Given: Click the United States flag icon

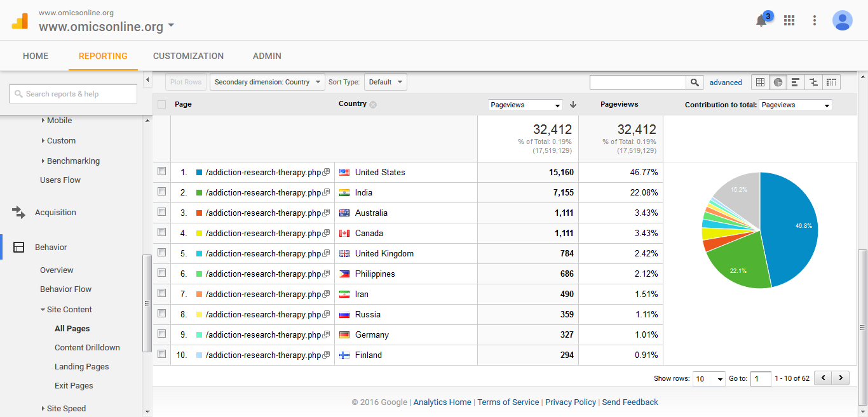Looking at the screenshot, I should point(344,173).
